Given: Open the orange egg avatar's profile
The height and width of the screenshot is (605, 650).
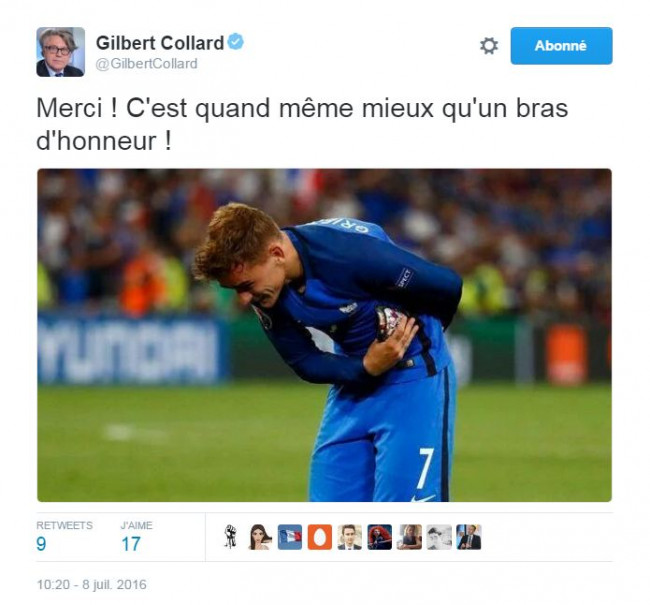Looking at the screenshot, I should click(320, 537).
